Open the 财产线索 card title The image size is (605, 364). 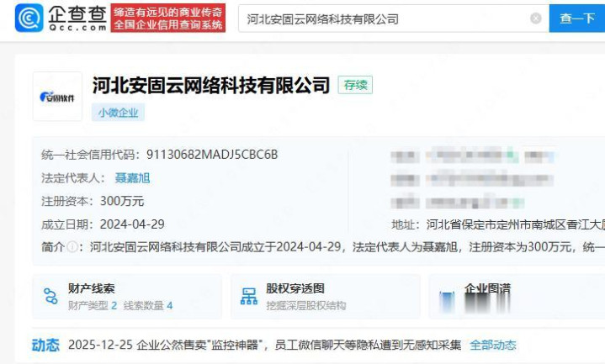click(x=92, y=288)
